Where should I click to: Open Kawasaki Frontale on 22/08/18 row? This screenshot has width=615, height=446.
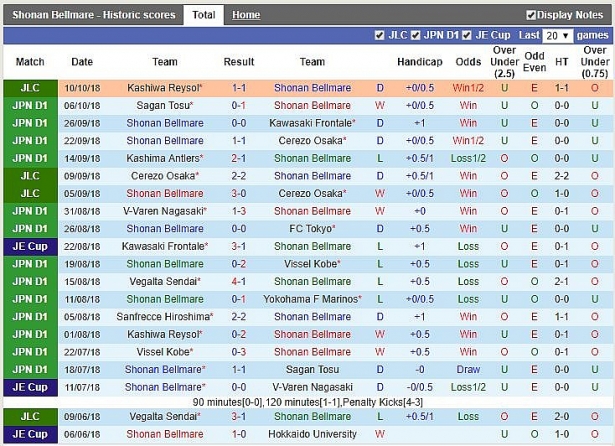[x=165, y=246]
